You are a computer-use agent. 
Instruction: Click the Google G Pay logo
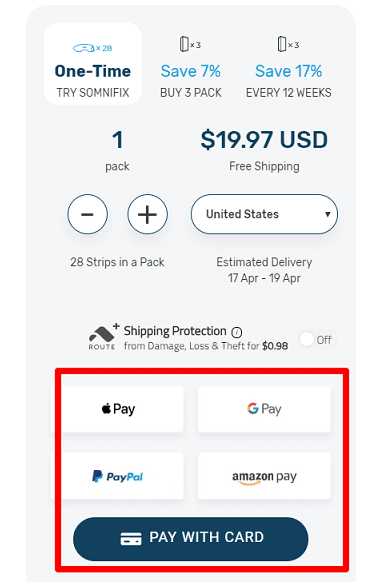(x=264, y=409)
